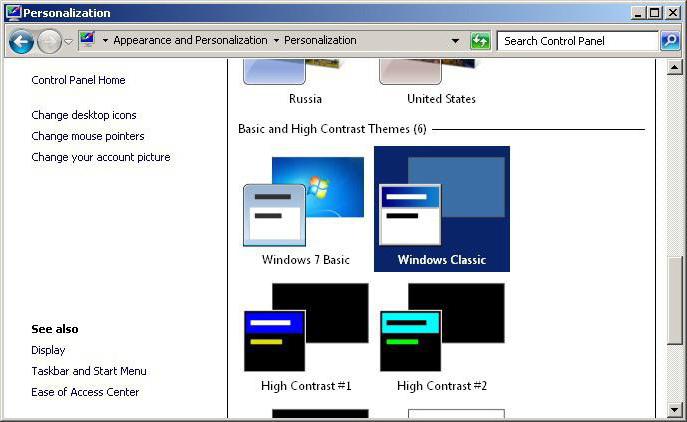
Task: Open Change mouse pointers link
Action: (88, 136)
